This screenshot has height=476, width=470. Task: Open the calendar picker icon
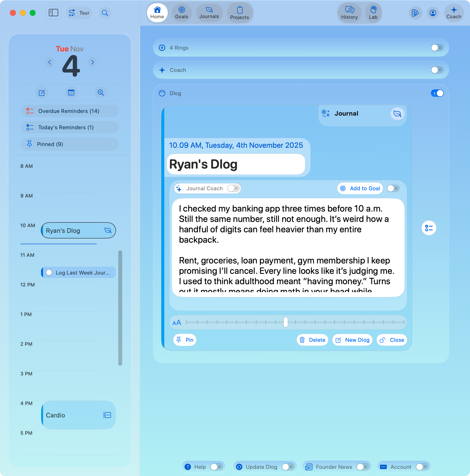click(71, 93)
